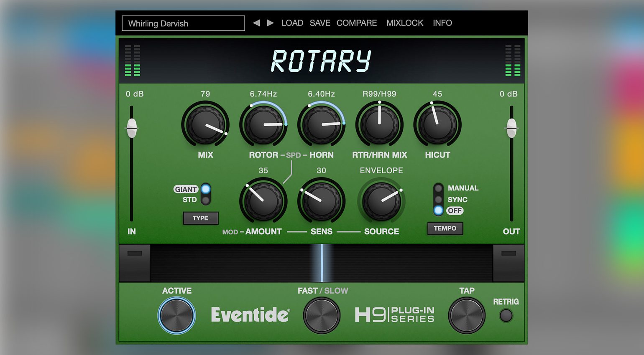The height and width of the screenshot is (355, 644).
Task: Toggle the COMPARE function
Action: pyautogui.click(x=357, y=23)
